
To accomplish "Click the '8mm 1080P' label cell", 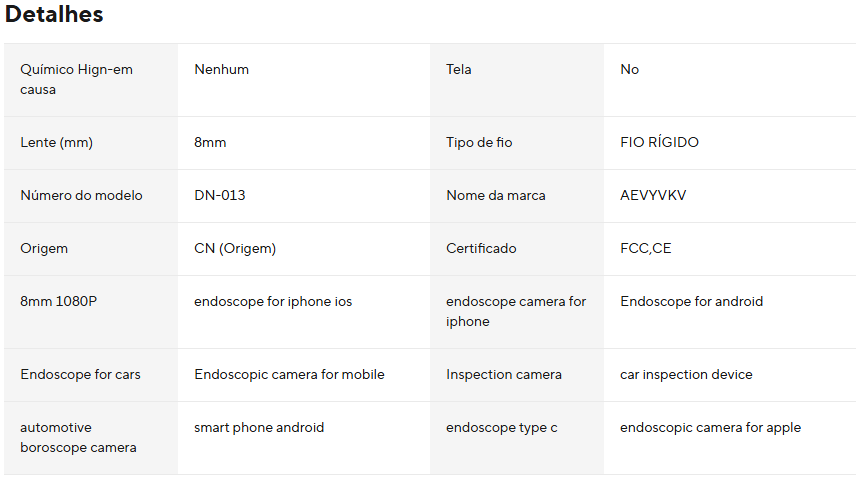I will pyautogui.click(x=58, y=301).
